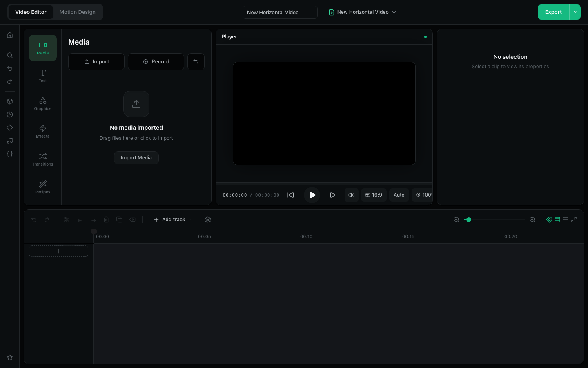Image resolution: width=588 pixels, height=368 pixels.
Task: Skip to start of video
Action: 291,195
